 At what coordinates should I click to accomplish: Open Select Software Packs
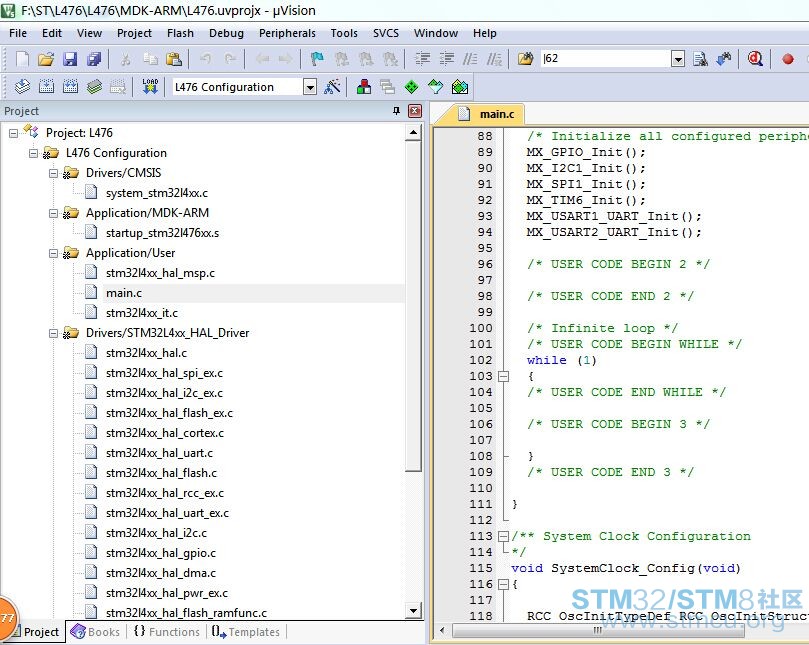(x=435, y=87)
